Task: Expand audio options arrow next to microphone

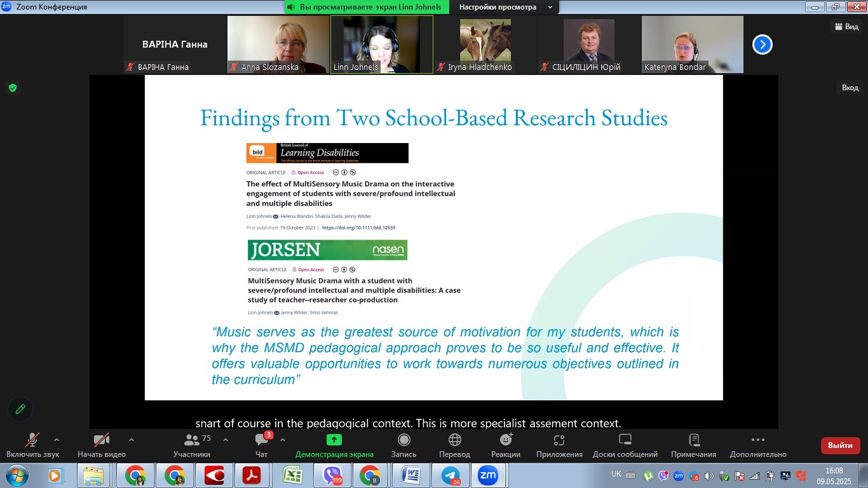Action: [57, 439]
